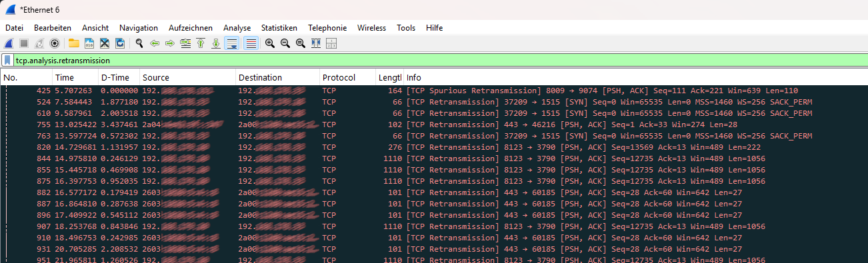The height and width of the screenshot is (263, 868).
Task: Open the Aufzeichnen menu
Action: click(x=191, y=28)
